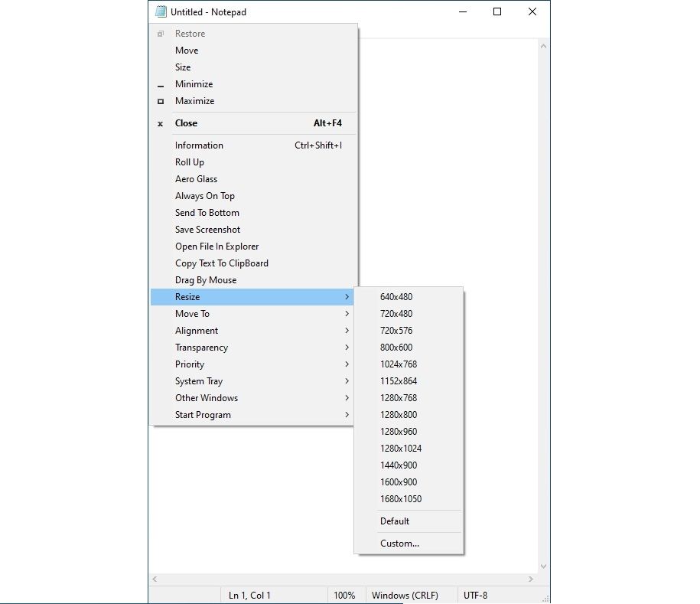Screen dimensions: 700x604
Task: Toggle Always On Top
Action: coord(253,196)
